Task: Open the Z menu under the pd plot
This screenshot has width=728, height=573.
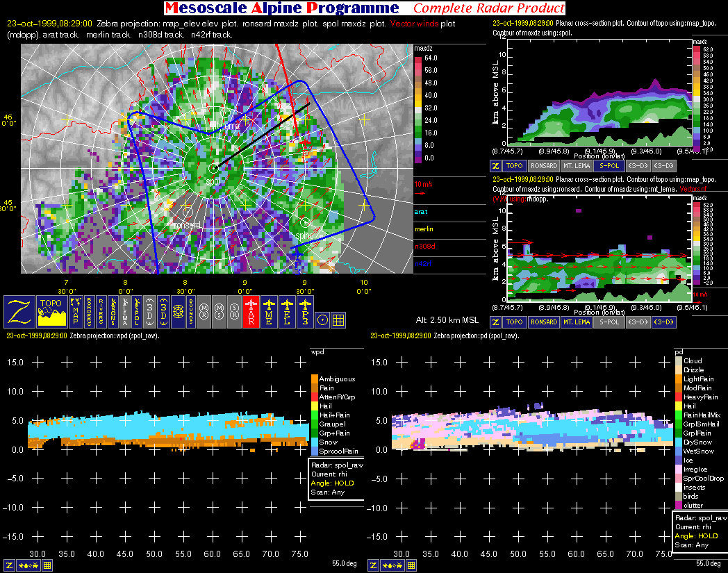Action: [373, 565]
